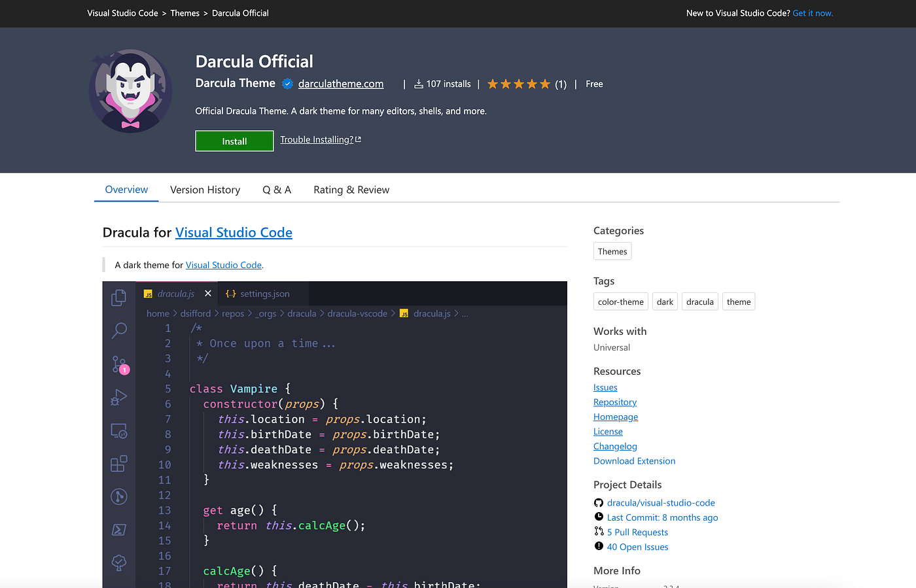Open the Changelog resource link
This screenshot has width=916, height=588.
(615, 446)
